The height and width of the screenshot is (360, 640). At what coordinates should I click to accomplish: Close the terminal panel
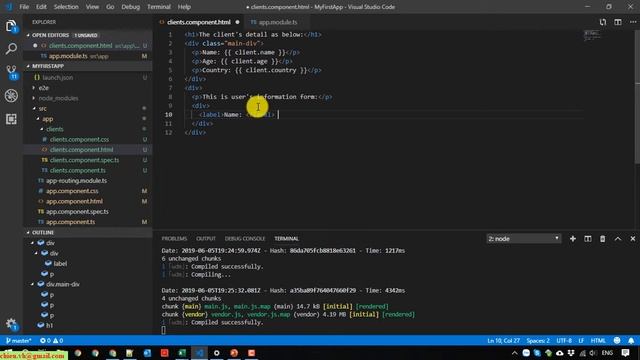633,239
